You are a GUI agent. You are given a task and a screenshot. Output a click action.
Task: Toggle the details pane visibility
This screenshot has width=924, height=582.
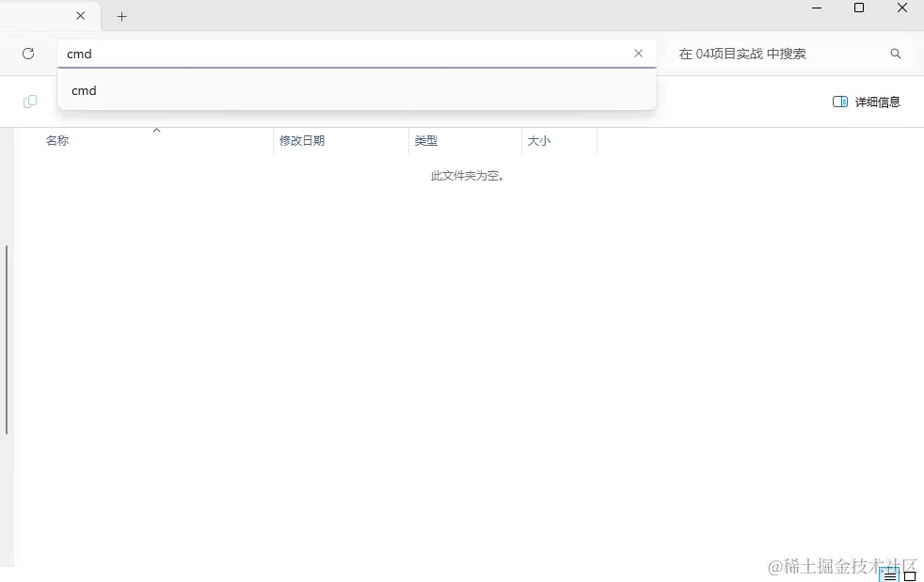(x=865, y=101)
